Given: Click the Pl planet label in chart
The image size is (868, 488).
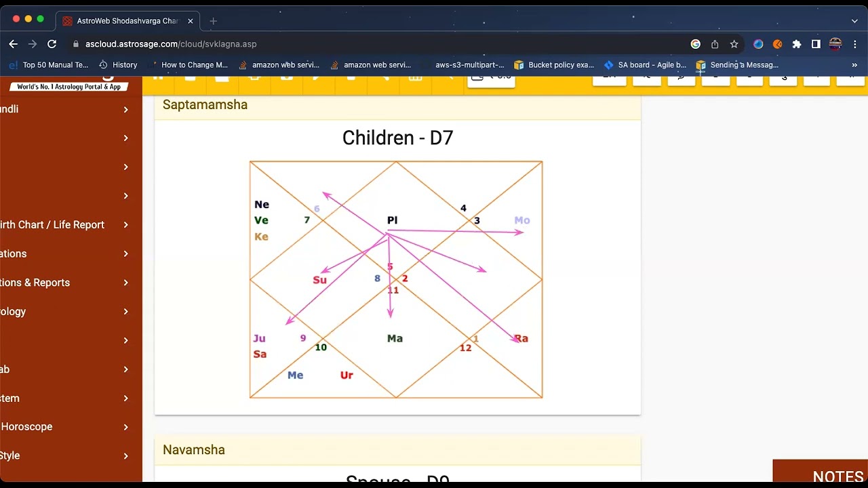Looking at the screenshot, I should pyautogui.click(x=392, y=220).
